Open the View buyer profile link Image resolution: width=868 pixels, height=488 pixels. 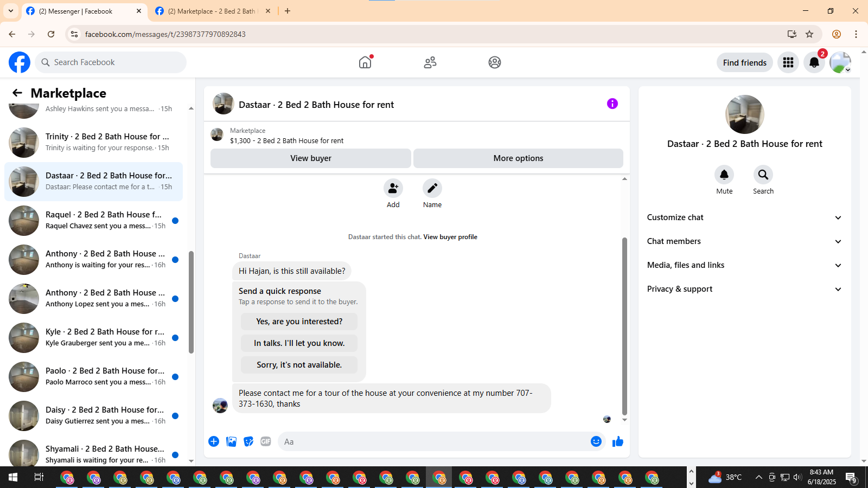coord(450,237)
